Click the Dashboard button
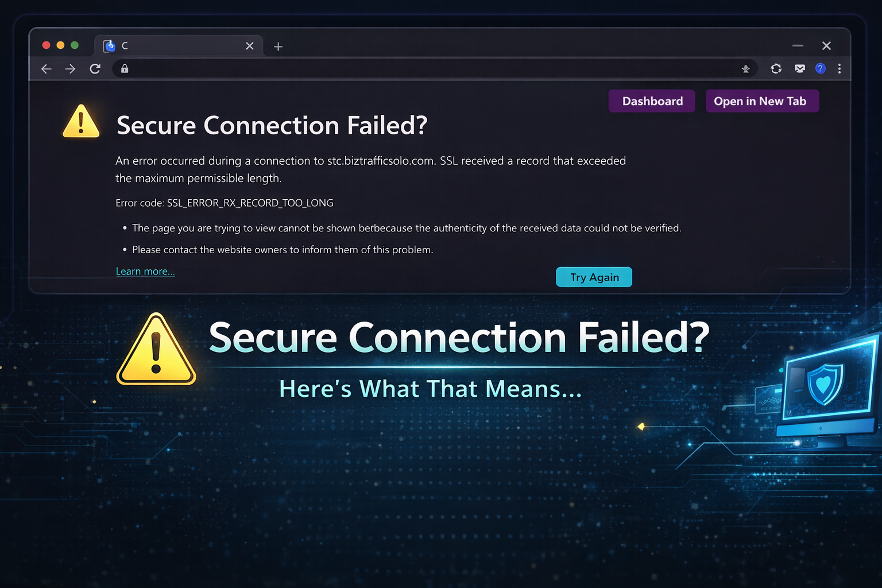The height and width of the screenshot is (588, 882). click(x=652, y=101)
